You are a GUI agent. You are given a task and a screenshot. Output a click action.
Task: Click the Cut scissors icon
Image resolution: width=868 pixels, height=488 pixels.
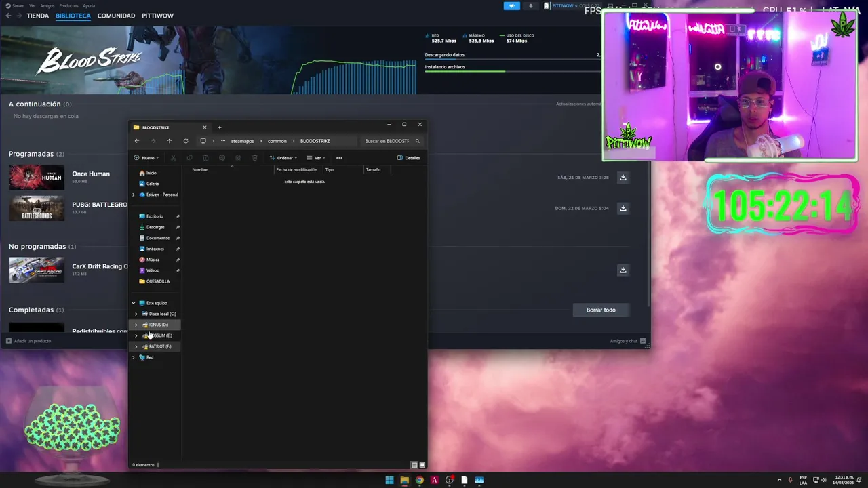coord(173,158)
